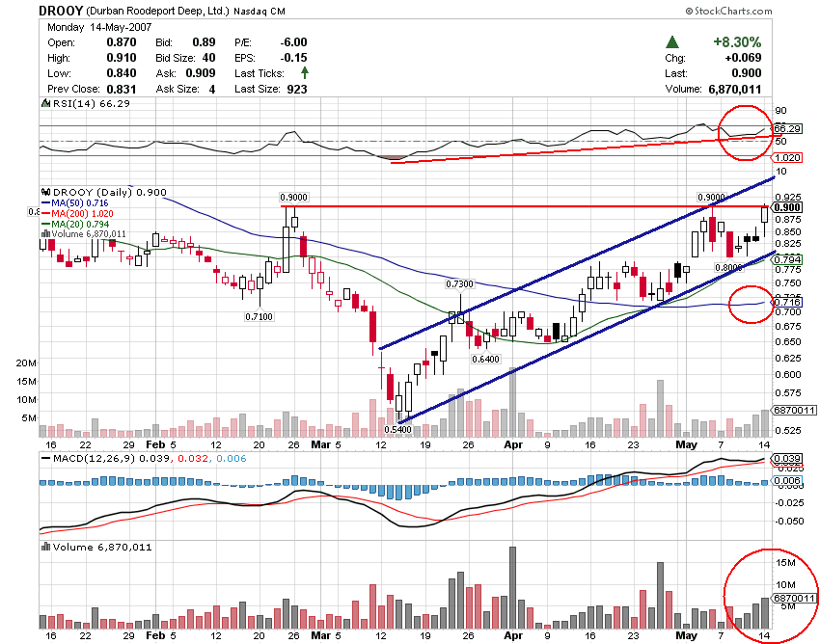This screenshot has width=820, height=644.
Task: Click the StockCharts.com copyright logo
Action: [728, 11]
